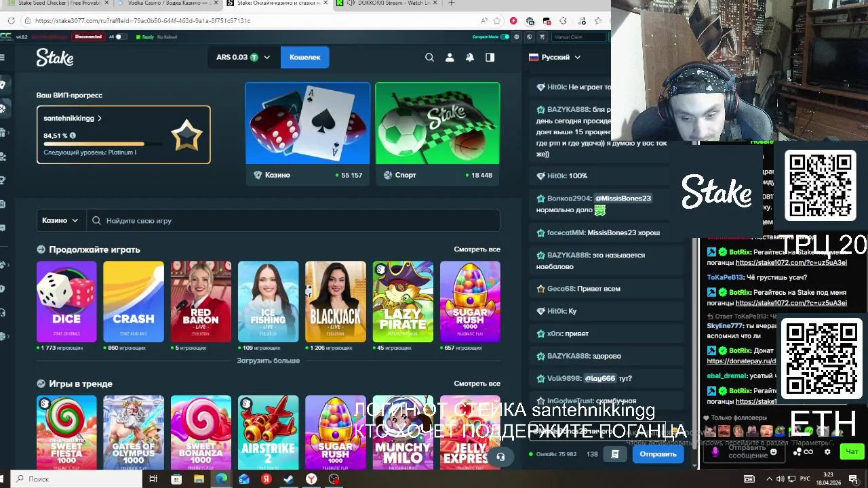Click @MissisBones23 mention in chat
868x488 pixels.
coord(623,198)
